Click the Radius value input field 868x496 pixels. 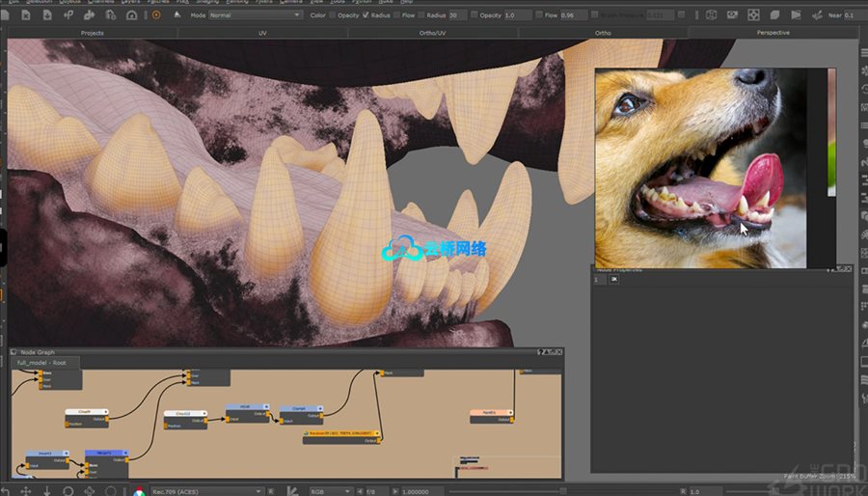458,15
